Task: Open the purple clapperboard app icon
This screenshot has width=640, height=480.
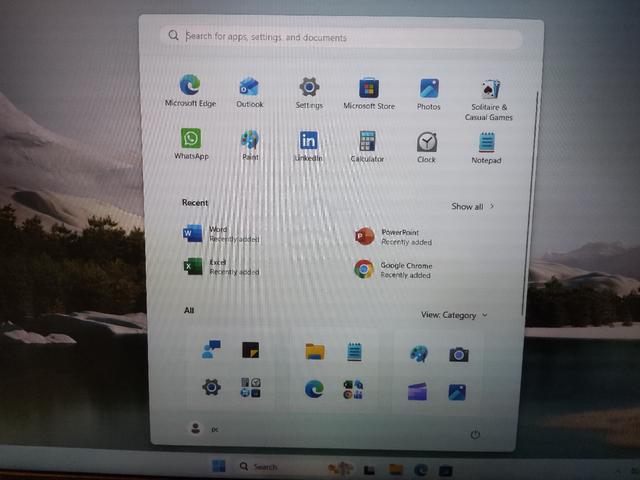Action: (417, 392)
